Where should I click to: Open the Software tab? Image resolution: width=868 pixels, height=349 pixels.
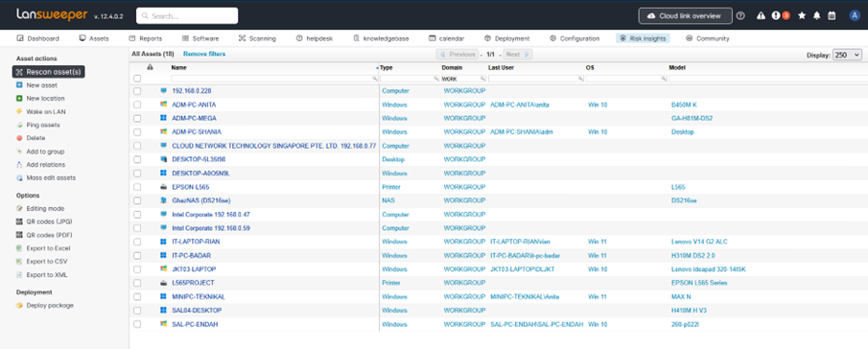point(200,38)
